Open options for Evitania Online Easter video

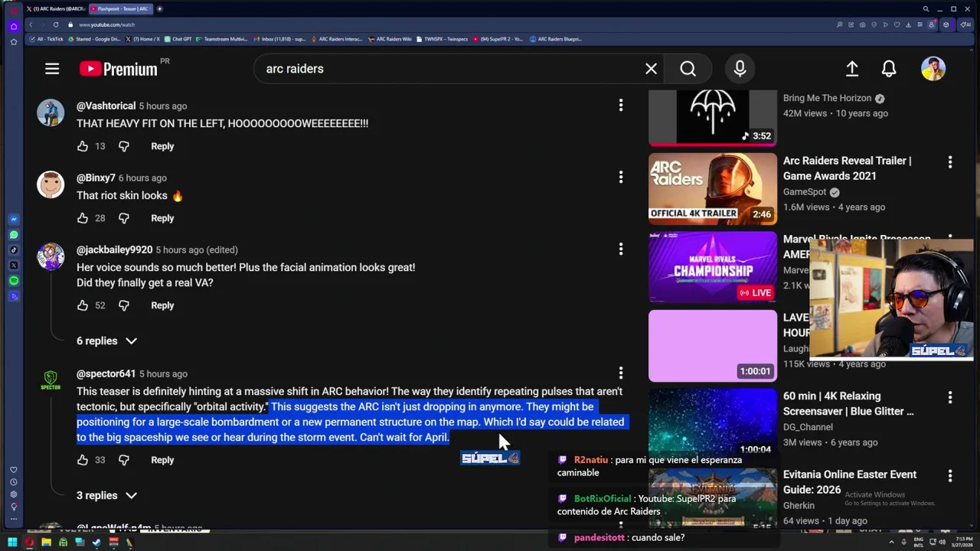(x=950, y=475)
